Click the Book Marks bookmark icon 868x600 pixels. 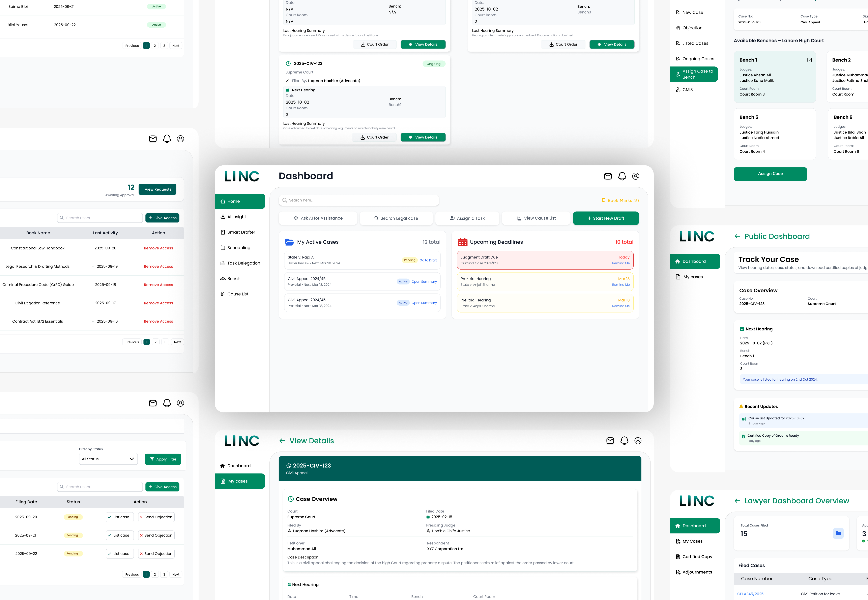(x=603, y=200)
